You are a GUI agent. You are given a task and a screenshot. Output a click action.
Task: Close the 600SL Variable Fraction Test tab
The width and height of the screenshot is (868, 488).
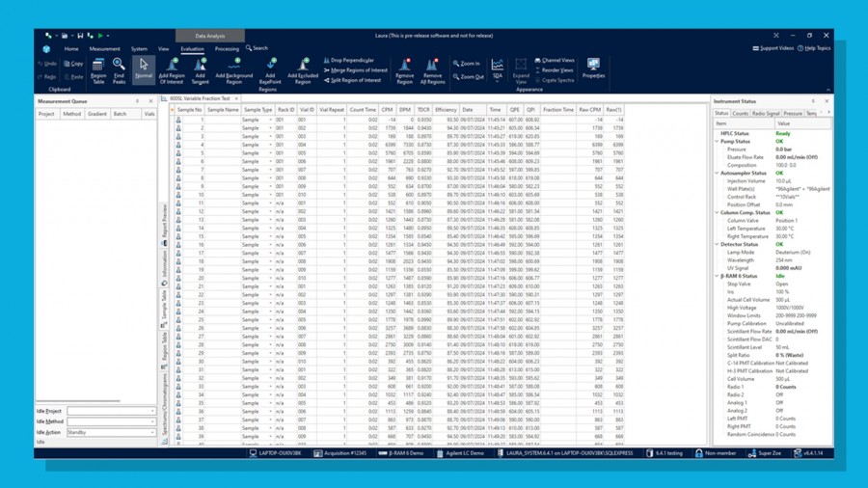pyautogui.click(x=236, y=98)
